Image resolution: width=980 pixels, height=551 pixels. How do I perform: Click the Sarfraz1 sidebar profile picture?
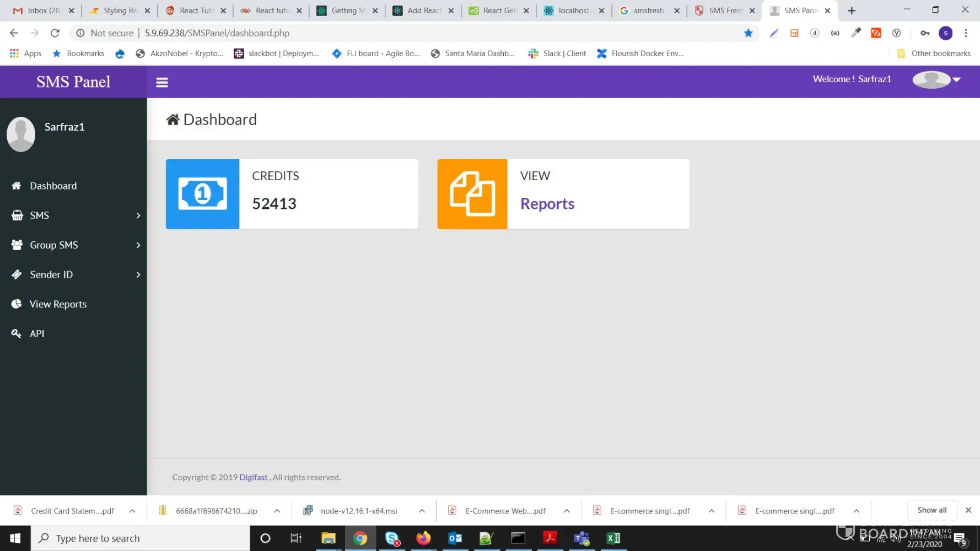click(21, 134)
